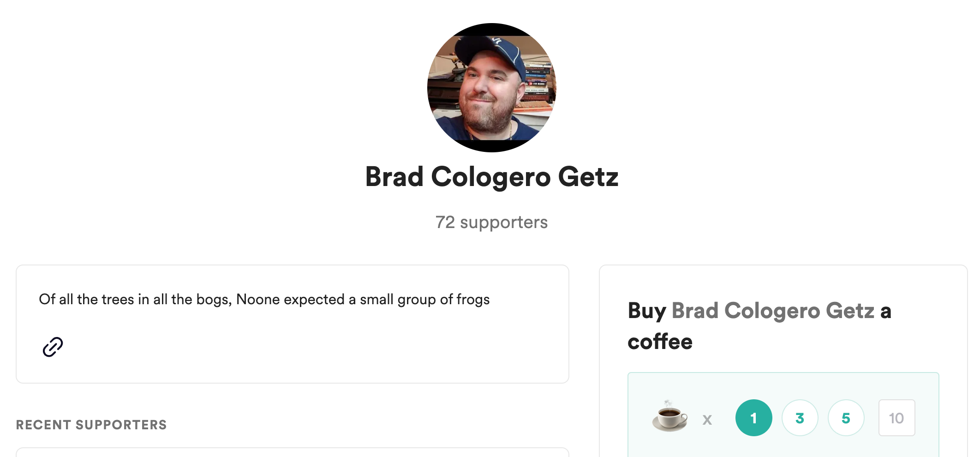Click the '72 supporters' count
Screen dimensions: 980x457
click(x=491, y=222)
